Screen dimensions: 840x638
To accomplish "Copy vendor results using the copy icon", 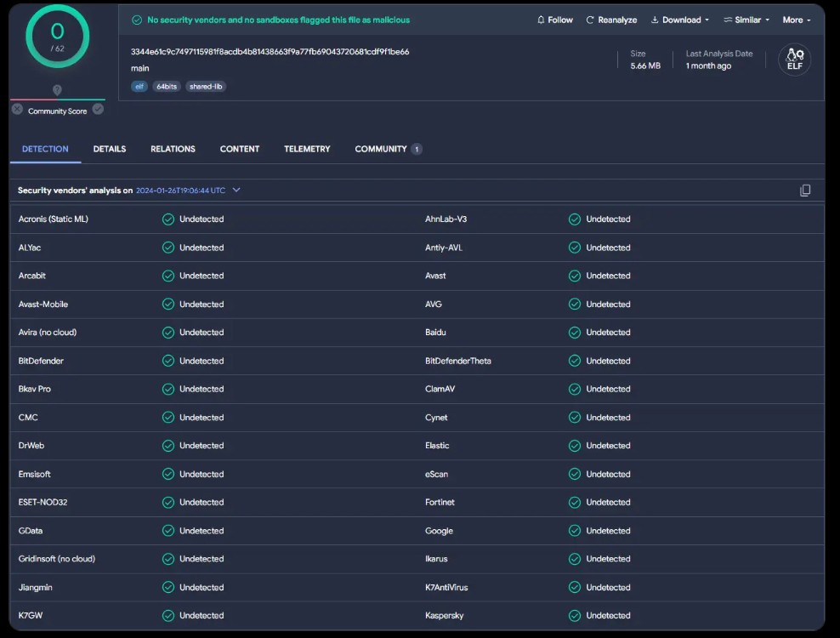I will point(804,191).
